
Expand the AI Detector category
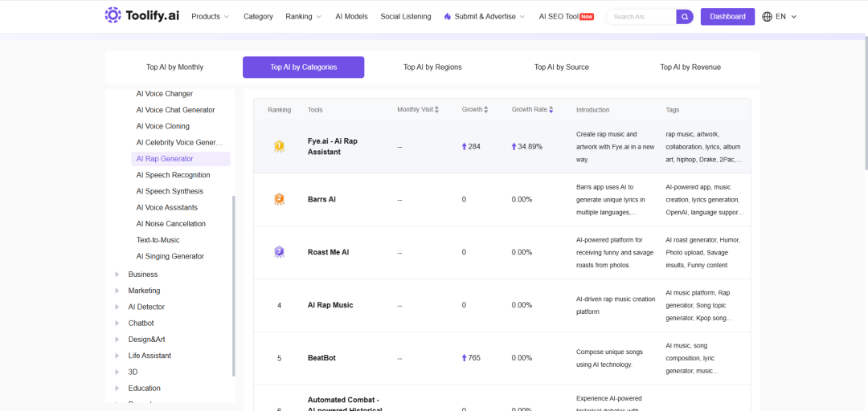[x=117, y=307]
